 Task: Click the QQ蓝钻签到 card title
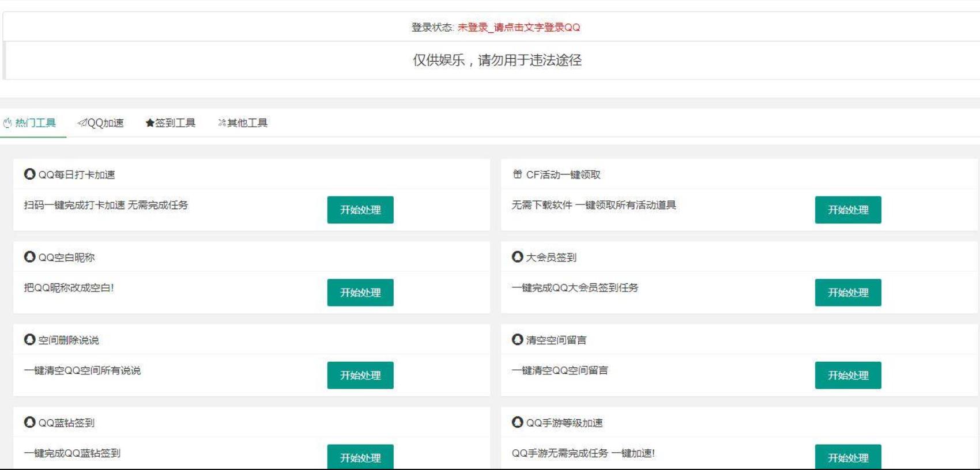(x=66, y=423)
